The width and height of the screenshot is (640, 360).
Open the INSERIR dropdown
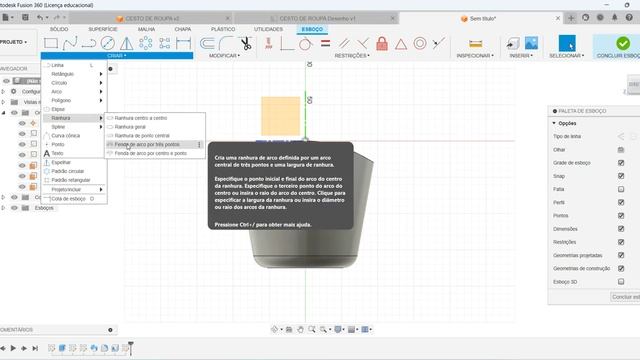[x=521, y=56]
